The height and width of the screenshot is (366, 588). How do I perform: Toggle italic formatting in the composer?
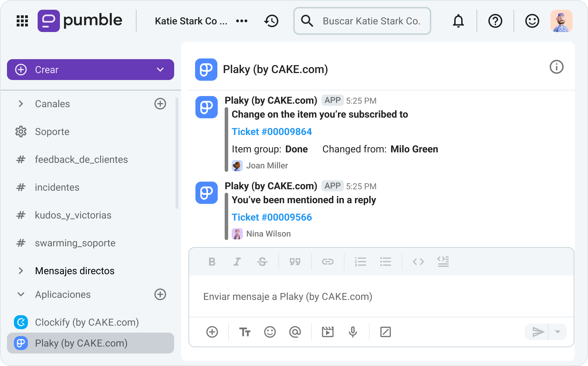[237, 262]
